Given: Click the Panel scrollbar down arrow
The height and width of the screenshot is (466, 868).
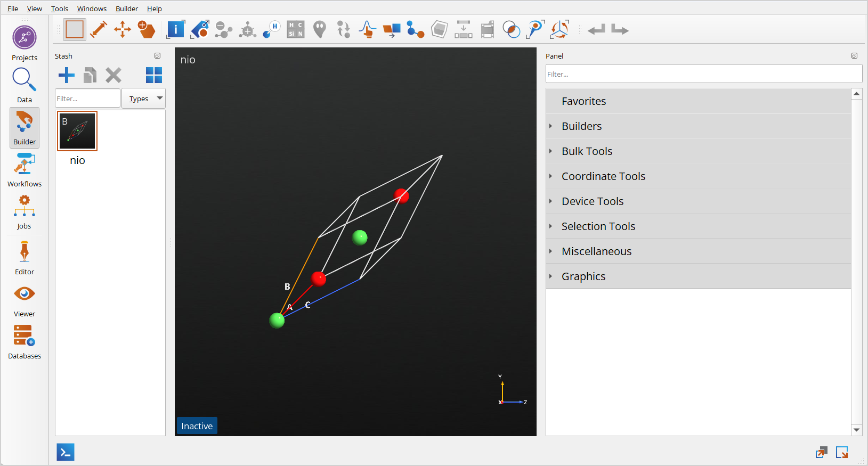Looking at the screenshot, I should (x=857, y=430).
